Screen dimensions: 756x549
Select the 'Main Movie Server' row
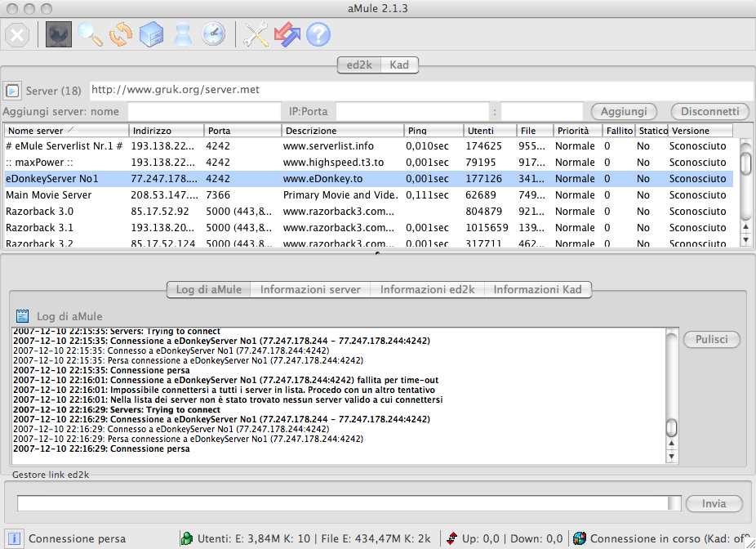click(369, 195)
